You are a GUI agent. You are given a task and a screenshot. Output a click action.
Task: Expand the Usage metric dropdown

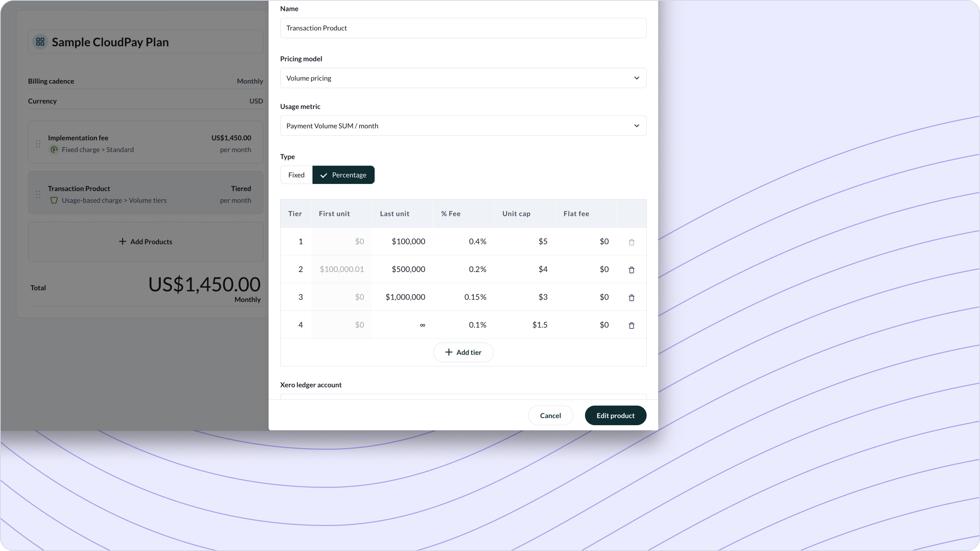click(463, 126)
